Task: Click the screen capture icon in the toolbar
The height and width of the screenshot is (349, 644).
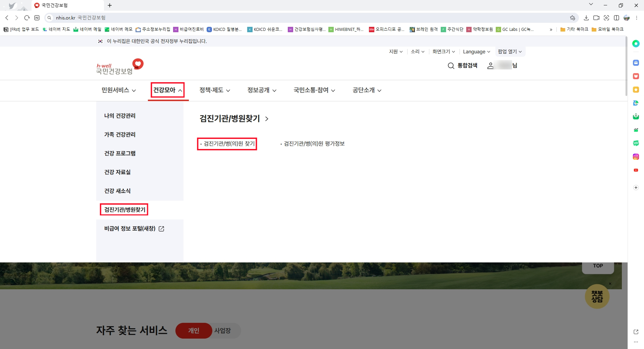Action: 607,18
